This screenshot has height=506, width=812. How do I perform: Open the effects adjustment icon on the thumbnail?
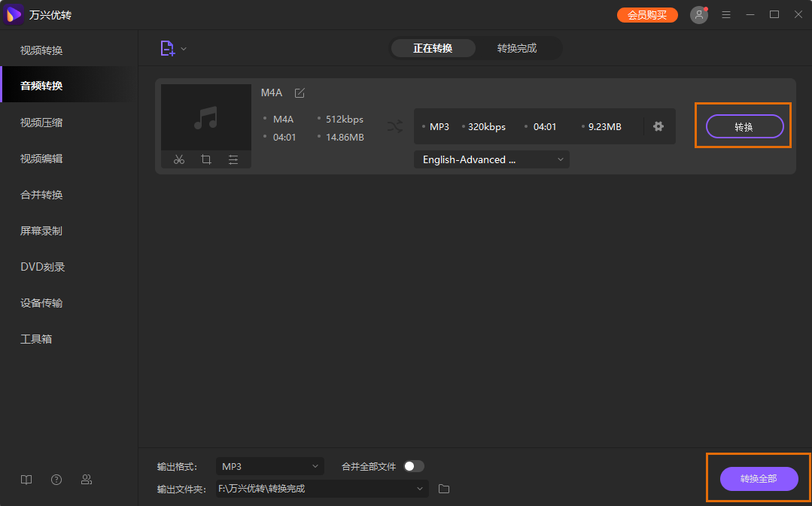tap(233, 159)
